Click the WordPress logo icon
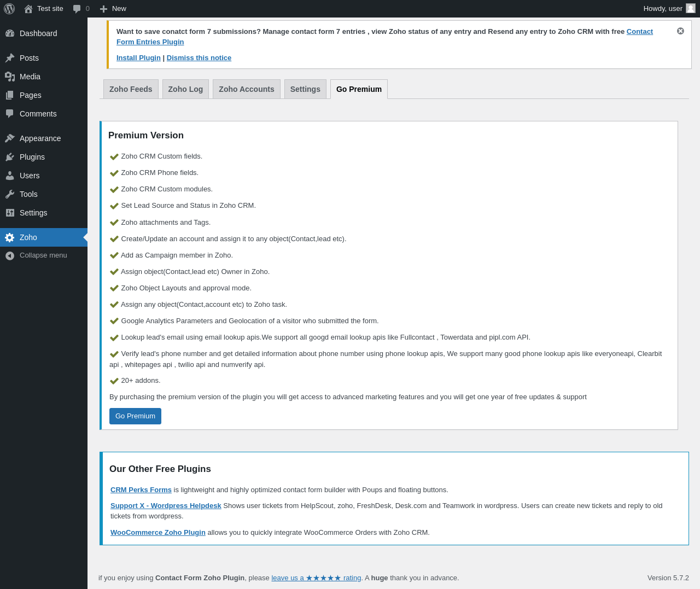 click(9, 9)
